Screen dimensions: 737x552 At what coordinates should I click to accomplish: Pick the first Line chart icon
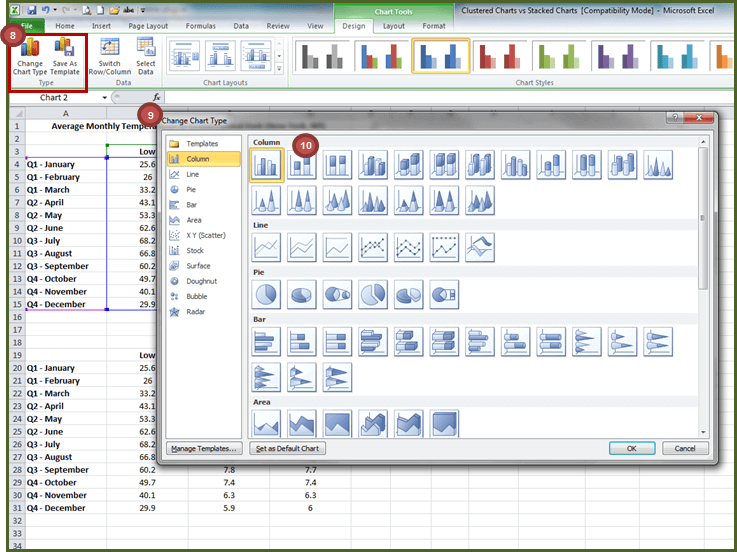pos(267,246)
